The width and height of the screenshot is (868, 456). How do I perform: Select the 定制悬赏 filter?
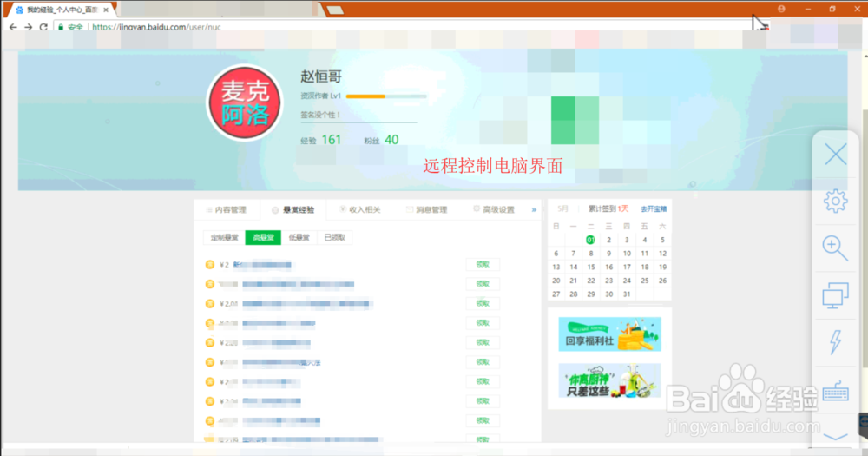tap(224, 238)
